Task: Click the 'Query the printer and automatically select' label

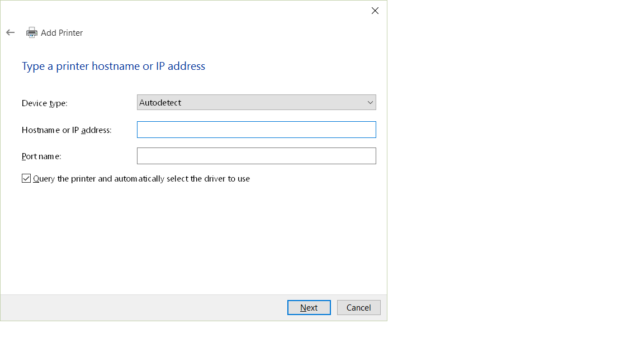Action: point(141,179)
